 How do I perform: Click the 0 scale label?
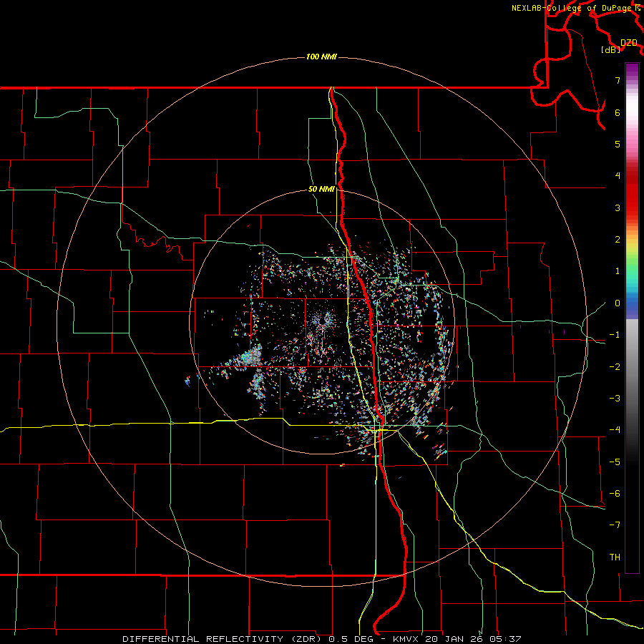pyautogui.click(x=618, y=303)
